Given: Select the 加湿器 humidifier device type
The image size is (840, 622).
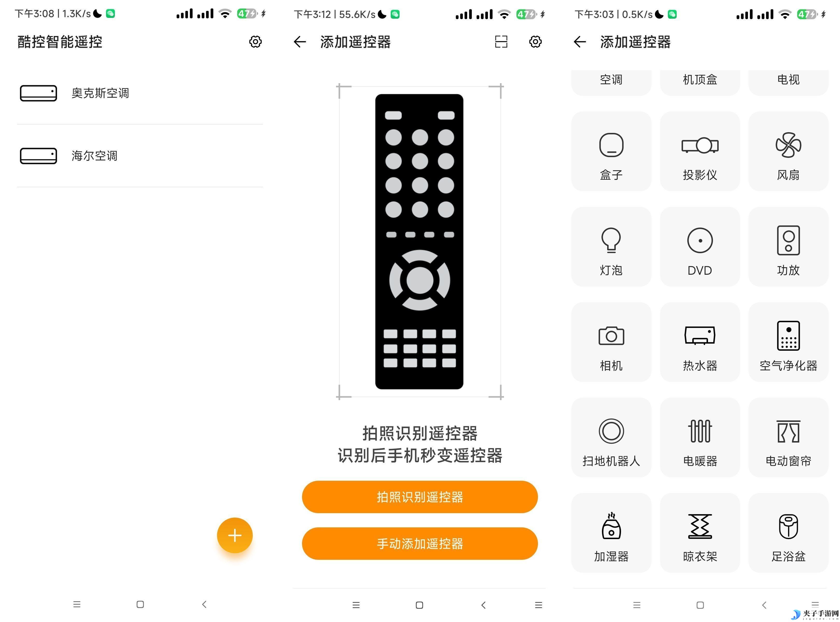Looking at the screenshot, I should (x=611, y=533).
